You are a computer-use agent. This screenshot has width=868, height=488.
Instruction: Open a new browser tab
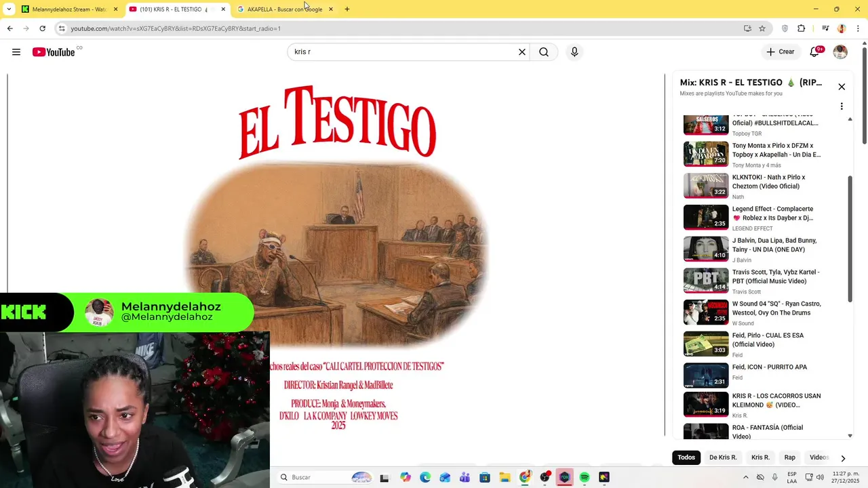347,9
